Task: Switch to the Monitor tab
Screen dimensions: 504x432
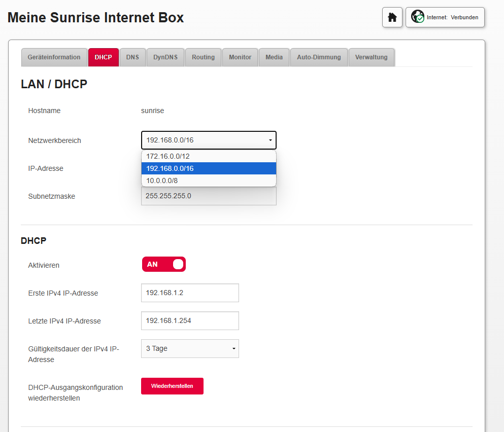Action: click(240, 57)
